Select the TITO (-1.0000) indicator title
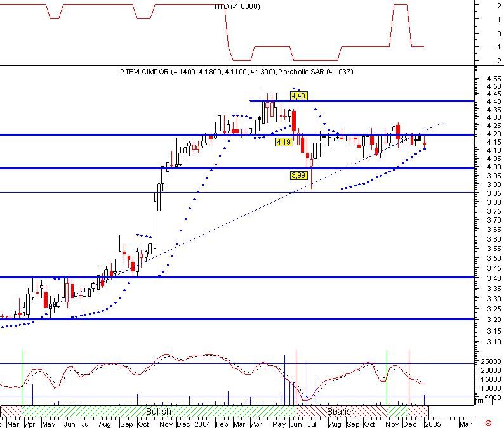Screen dimensions: 504x428 click(x=237, y=6)
